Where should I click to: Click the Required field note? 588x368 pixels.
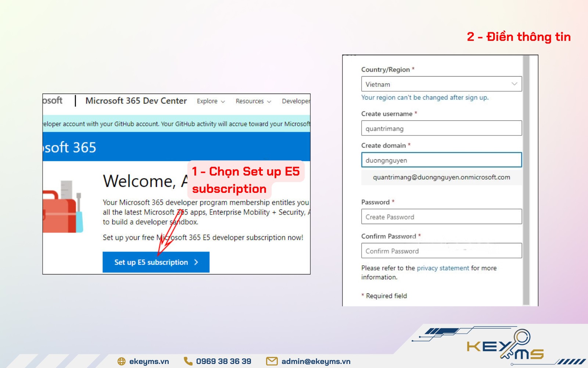(384, 296)
